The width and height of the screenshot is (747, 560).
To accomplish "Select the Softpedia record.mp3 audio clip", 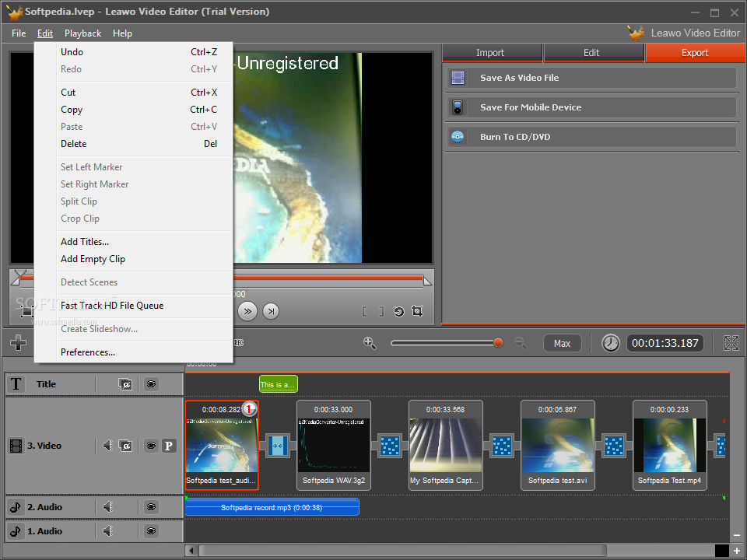I will (272, 508).
